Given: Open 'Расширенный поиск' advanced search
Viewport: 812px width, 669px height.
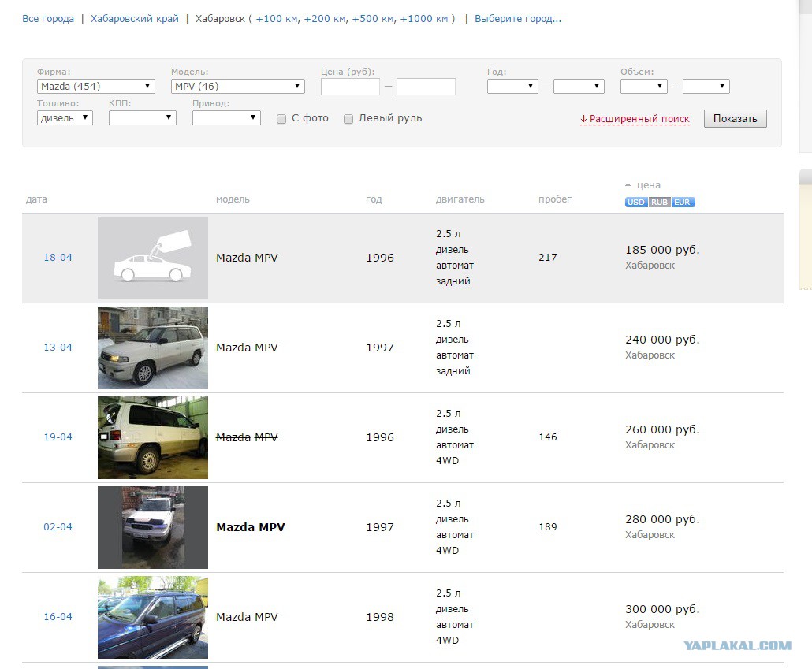Looking at the screenshot, I should (635, 119).
